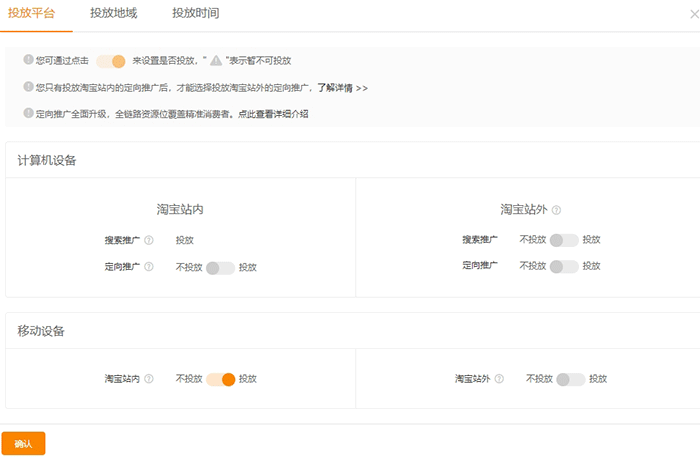Viewport: 700px width, 461px height.
Task: Click help icon beside 淘宝站外 in 移动设备 section
Action: pyautogui.click(x=498, y=379)
